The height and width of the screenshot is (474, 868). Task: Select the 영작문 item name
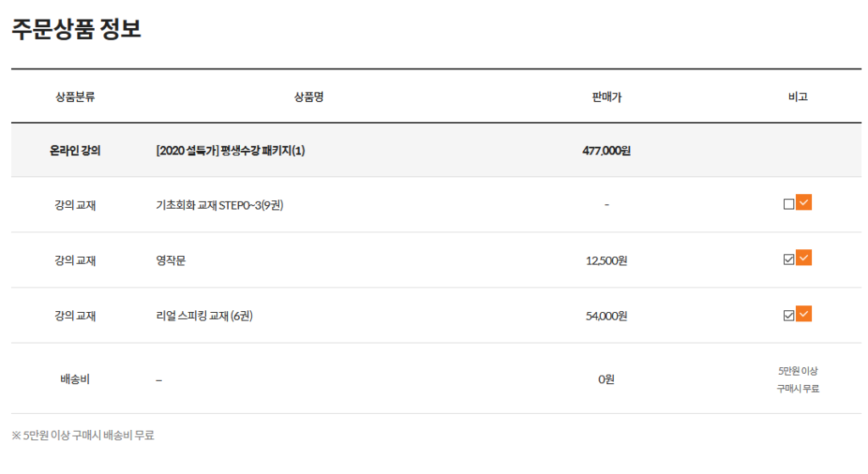click(x=170, y=260)
